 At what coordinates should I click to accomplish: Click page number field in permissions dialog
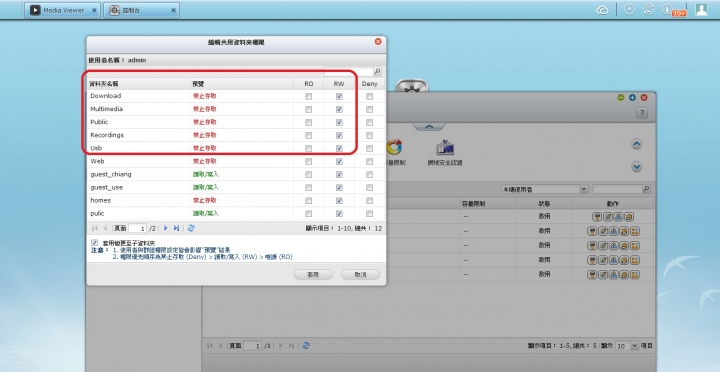coord(137,228)
